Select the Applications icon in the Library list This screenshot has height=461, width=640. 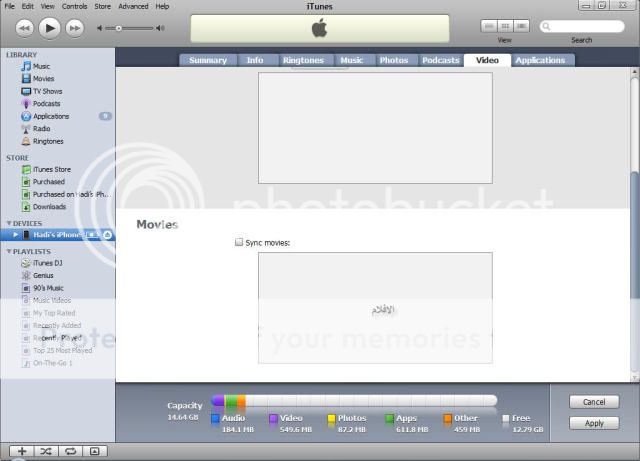coord(26,116)
